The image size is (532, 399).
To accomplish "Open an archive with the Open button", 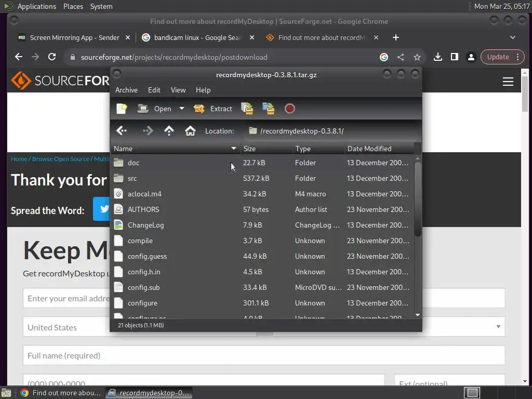I will pyautogui.click(x=155, y=109).
